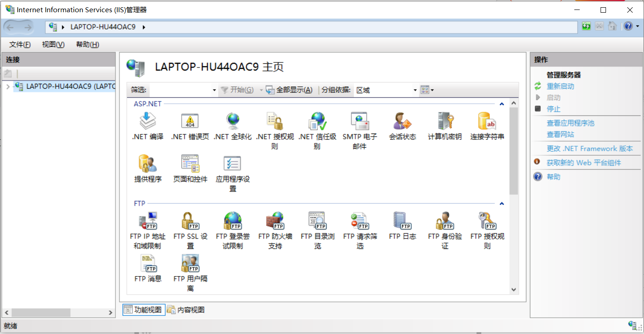
Task: Open the 计算机密钥 feature icon
Action: [x=445, y=126]
